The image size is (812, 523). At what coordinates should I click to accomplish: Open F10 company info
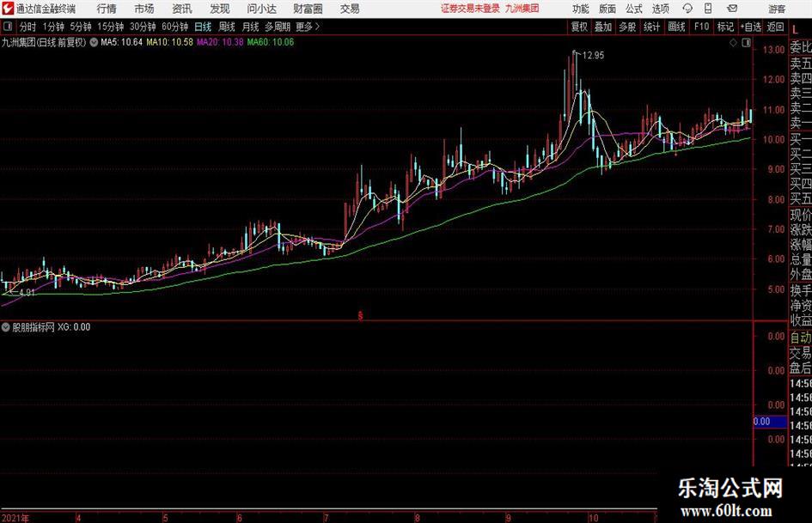click(x=701, y=27)
